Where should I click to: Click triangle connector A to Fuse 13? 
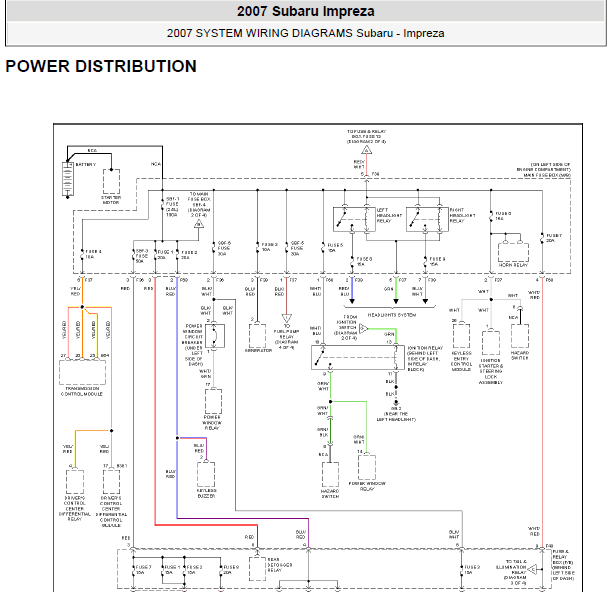[366, 150]
